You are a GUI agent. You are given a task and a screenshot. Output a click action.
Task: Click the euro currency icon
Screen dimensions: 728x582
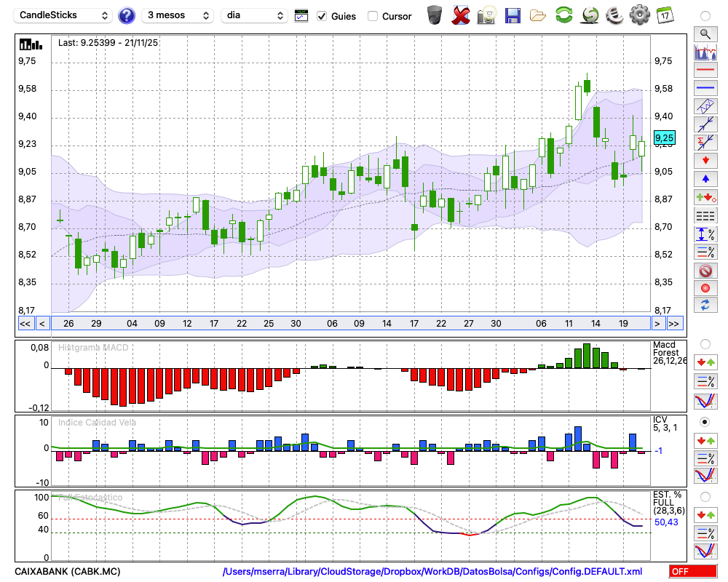[x=614, y=15]
